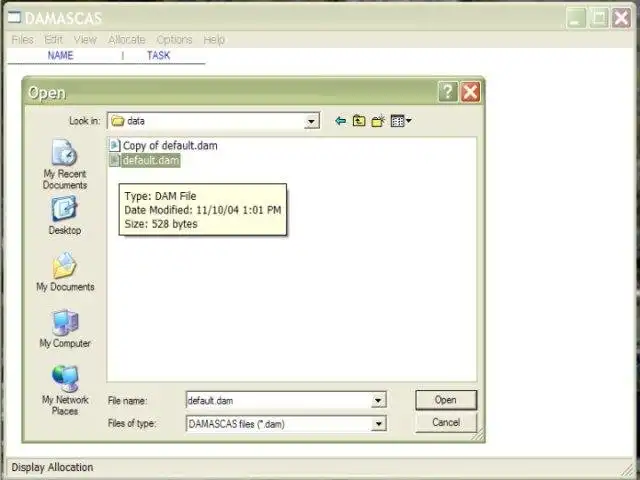Open the Help menu
The width and height of the screenshot is (640, 480).
pos(214,40)
